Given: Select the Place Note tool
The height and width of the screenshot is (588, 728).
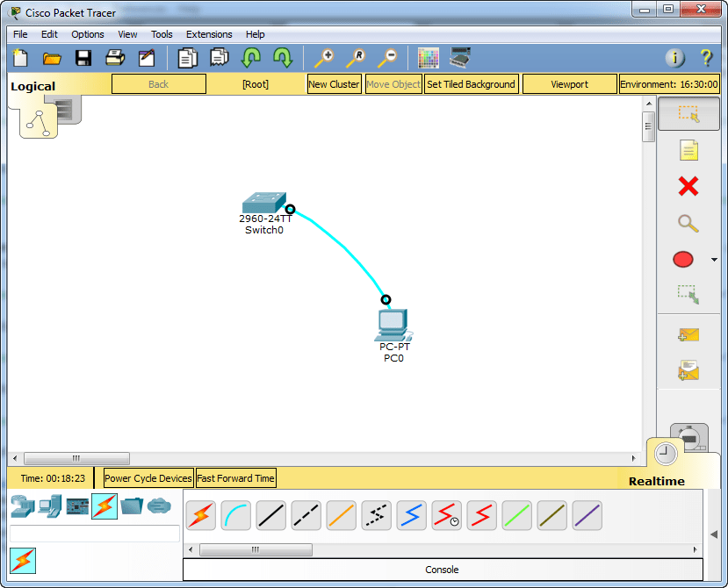Looking at the screenshot, I should click(689, 150).
